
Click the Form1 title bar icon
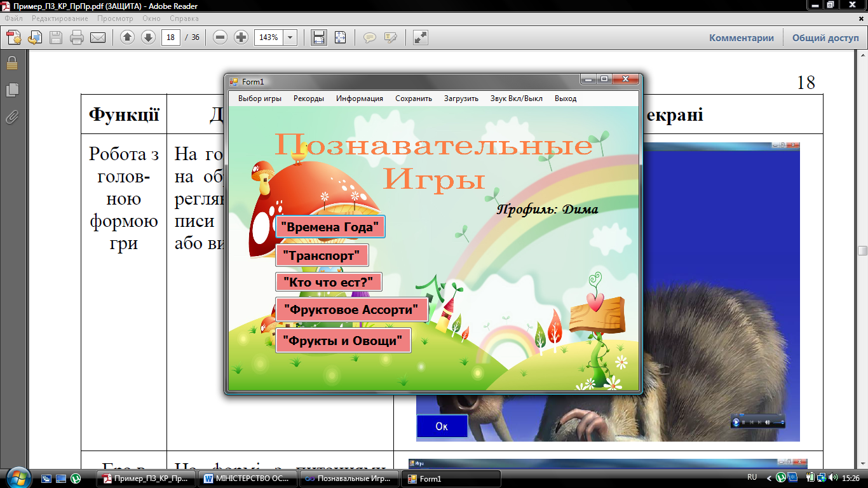[234, 81]
